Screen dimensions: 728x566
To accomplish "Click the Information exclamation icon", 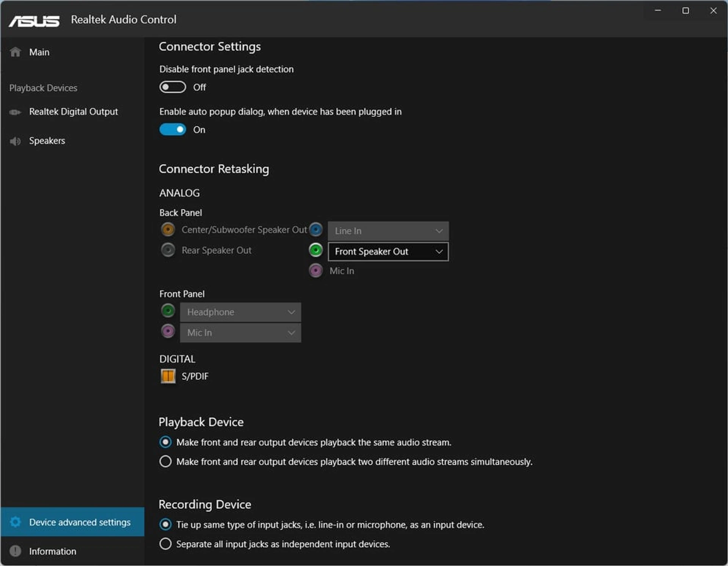I will pyautogui.click(x=15, y=551).
